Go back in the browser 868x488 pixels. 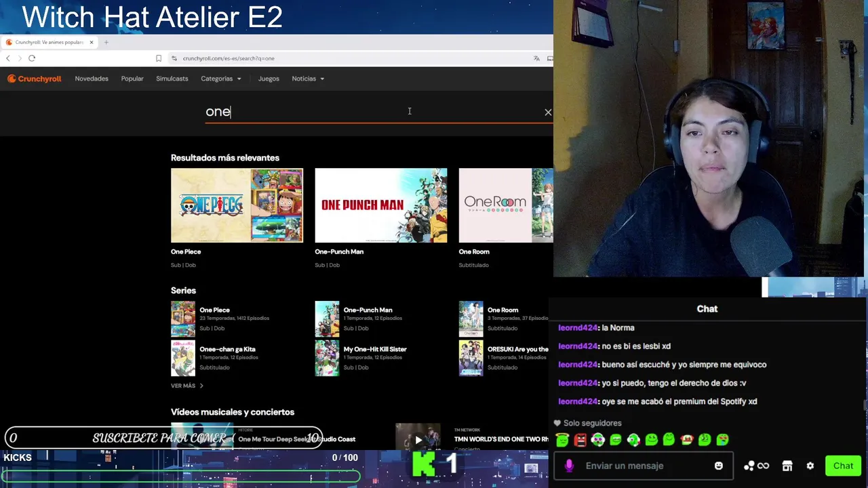tap(8, 58)
